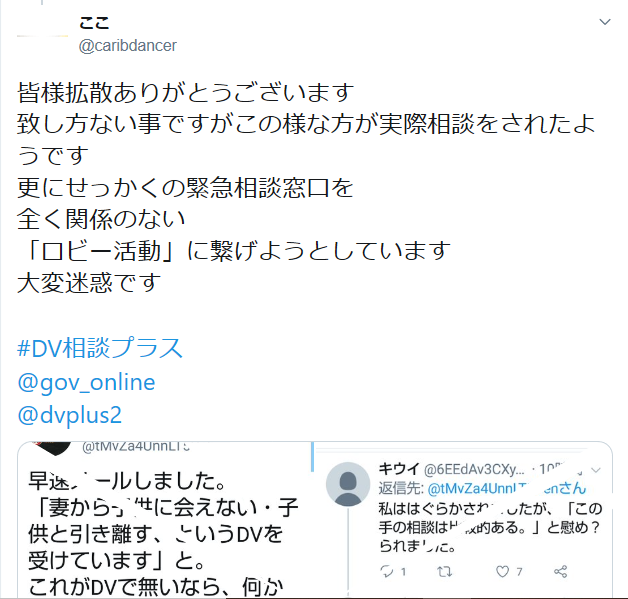
Task: Click the display name ここ
Action: 94,22
